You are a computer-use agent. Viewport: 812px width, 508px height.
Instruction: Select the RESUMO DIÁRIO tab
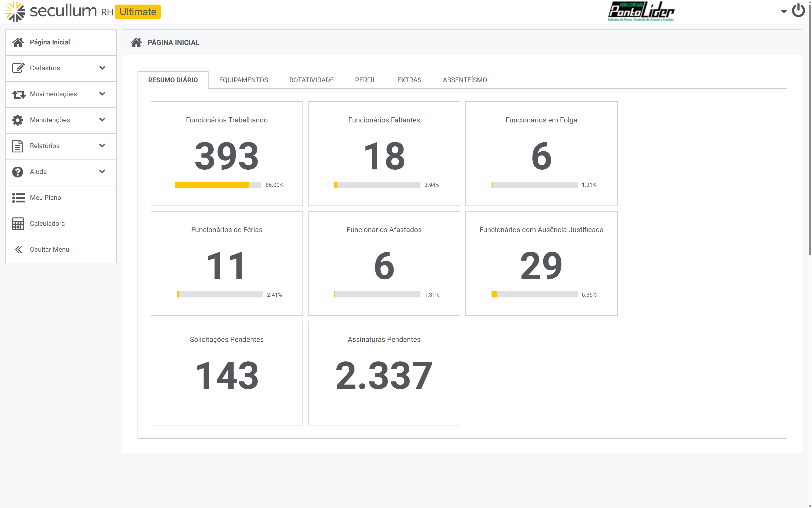pos(173,80)
